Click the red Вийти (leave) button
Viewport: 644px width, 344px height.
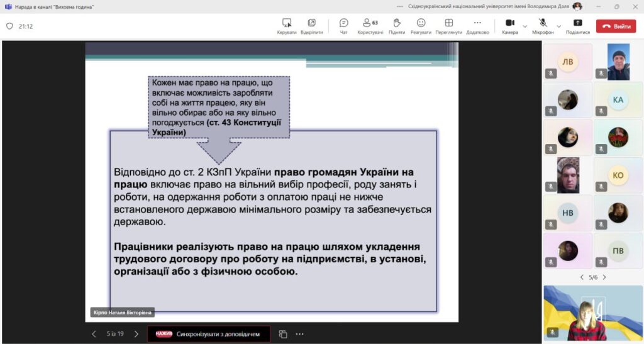(x=616, y=26)
